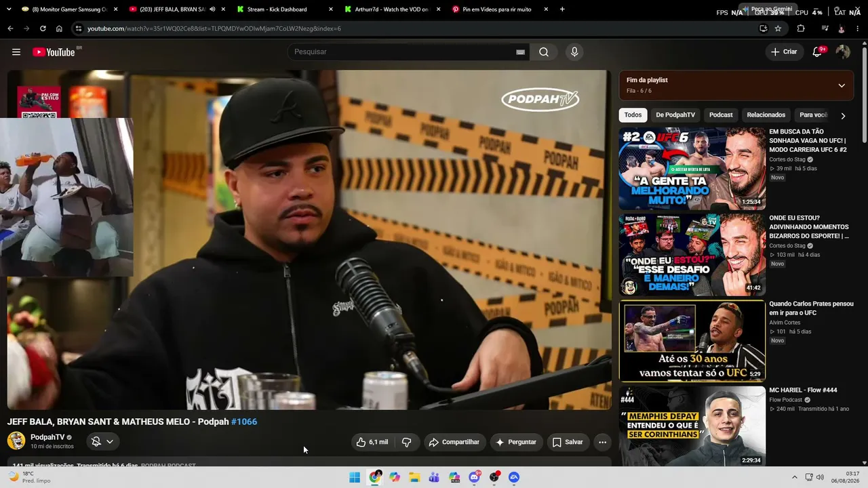The height and width of the screenshot is (488, 868).
Task: Open Chrome from the taskbar
Action: pos(375,477)
